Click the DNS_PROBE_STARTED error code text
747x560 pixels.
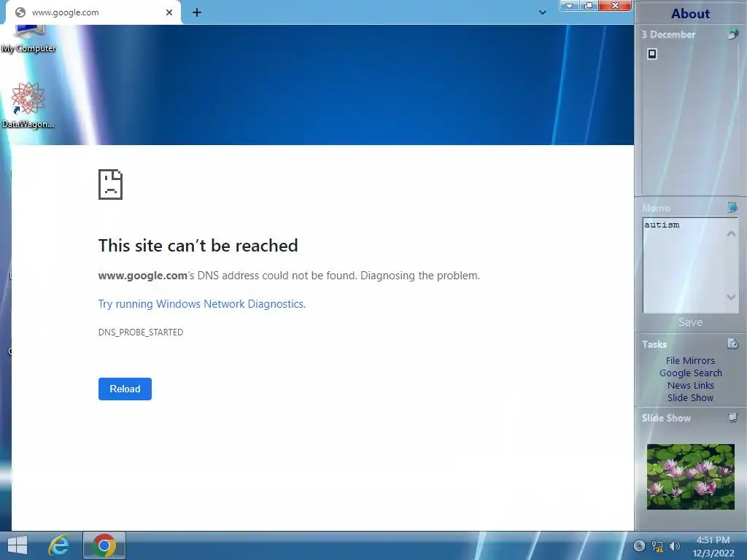point(141,332)
